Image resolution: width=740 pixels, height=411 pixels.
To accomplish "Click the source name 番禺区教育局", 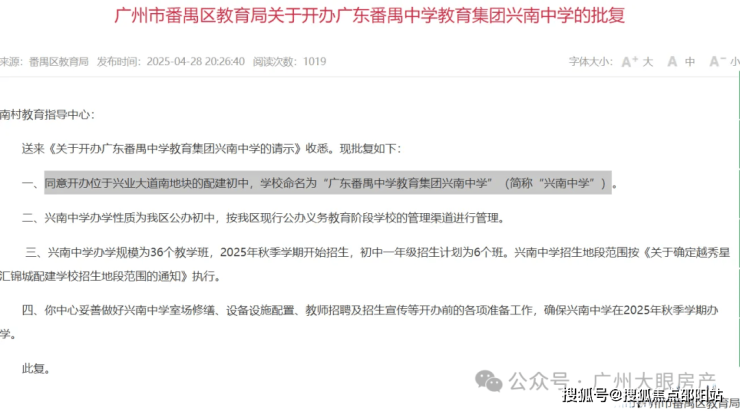I will 59,62.
